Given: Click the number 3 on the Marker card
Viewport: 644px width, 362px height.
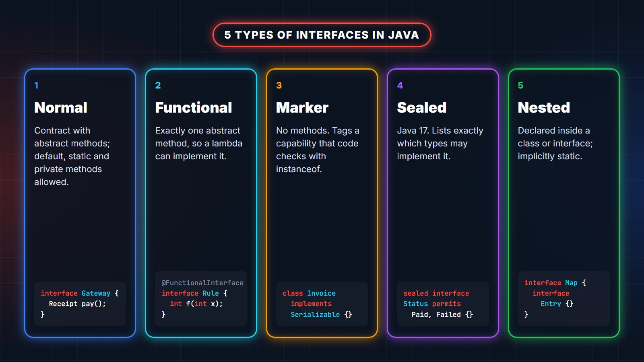Looking at the screenshot, I should [x=279, y=85].
